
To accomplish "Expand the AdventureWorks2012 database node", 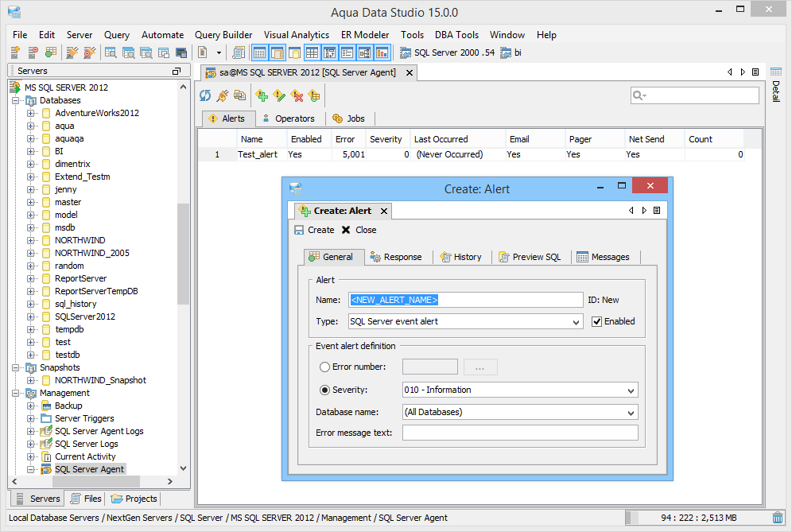I will [x=31, y=113].
